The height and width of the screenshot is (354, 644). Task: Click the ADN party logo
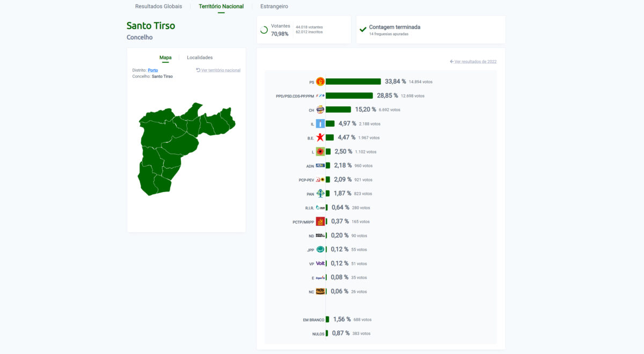tap(320, 166)
